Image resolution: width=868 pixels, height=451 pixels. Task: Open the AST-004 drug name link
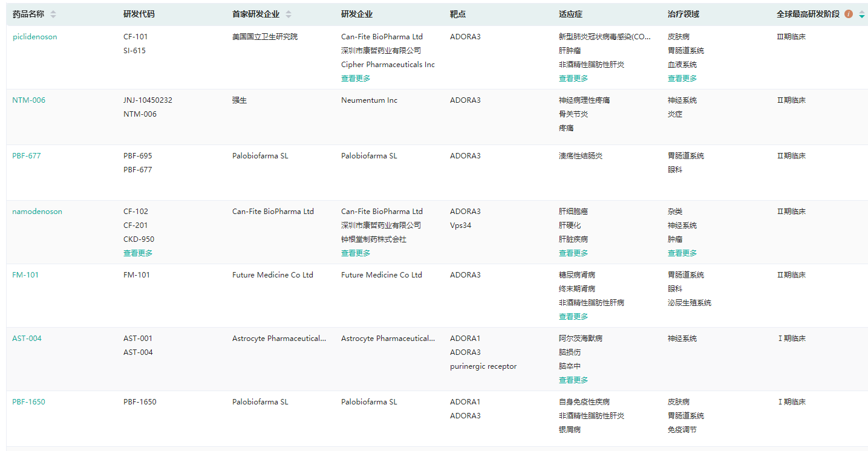click(x=27, y=339)
